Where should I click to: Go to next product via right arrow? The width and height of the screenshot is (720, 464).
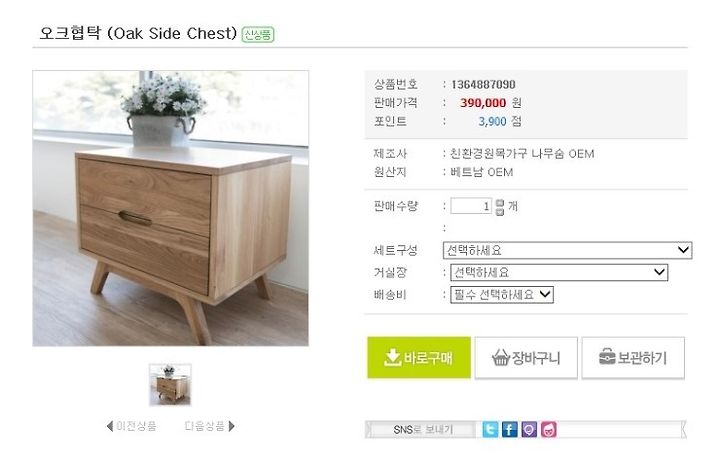231,426
